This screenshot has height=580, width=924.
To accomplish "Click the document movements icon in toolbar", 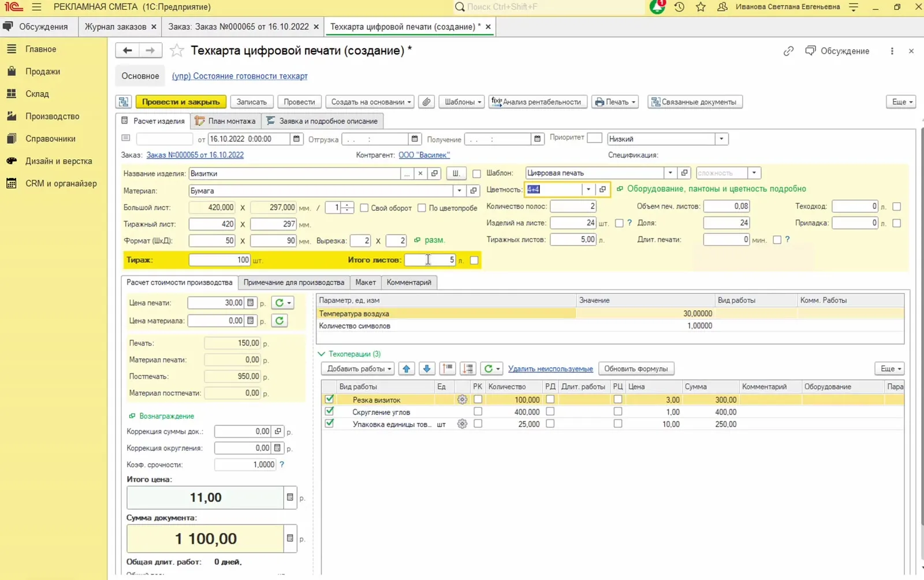I will point(124,102).
